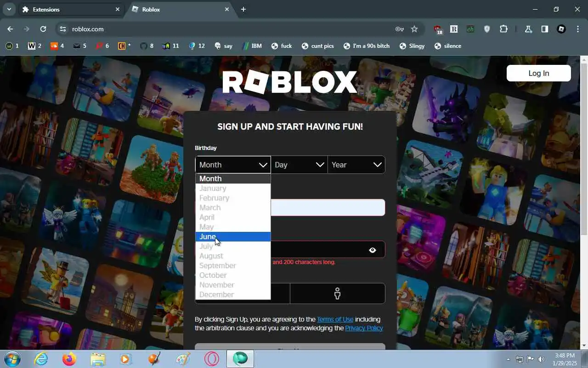588x368 pixels.
Task: Open the bookmark labeled 11
Action: coord(170,46)
